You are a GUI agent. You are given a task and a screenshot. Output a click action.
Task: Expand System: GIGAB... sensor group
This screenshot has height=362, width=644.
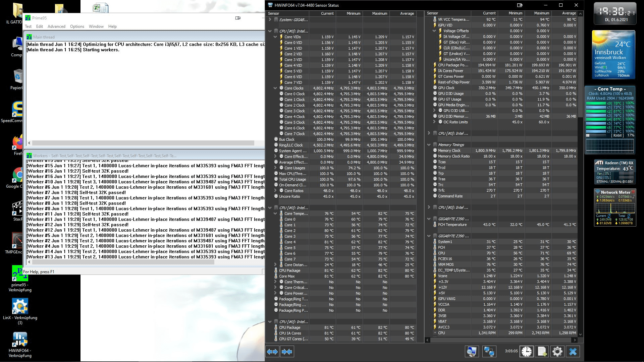pos(270,20)
